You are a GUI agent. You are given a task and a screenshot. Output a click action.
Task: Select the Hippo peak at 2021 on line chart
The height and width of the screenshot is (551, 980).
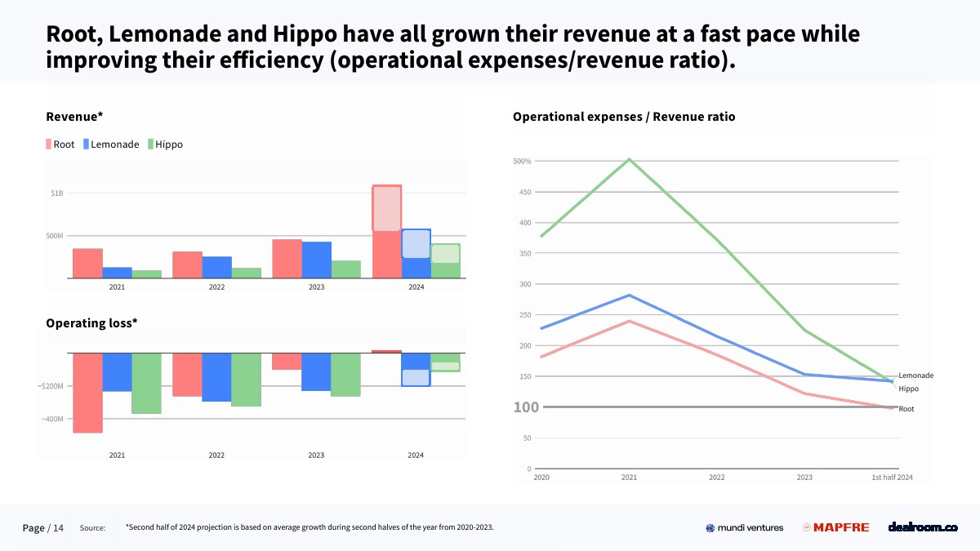pos(629,159)
